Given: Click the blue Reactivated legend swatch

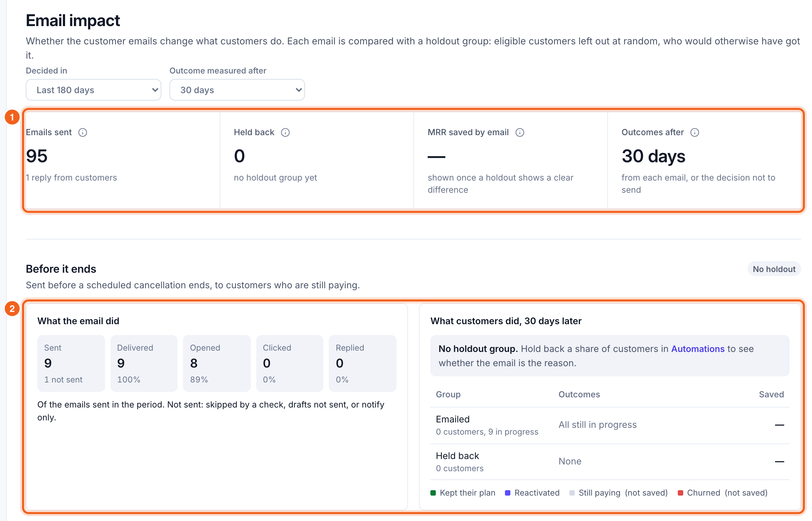Looking at the screenshot, I should [508, 493].
